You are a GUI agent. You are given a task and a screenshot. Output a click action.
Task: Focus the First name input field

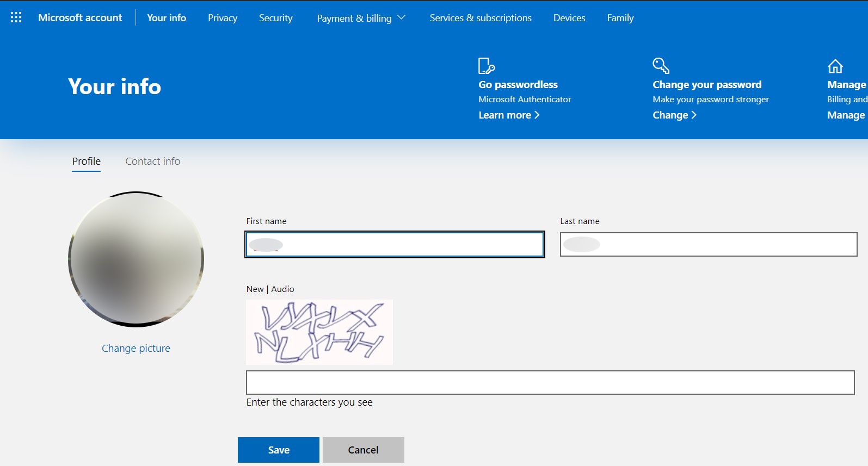pos(395,245)
